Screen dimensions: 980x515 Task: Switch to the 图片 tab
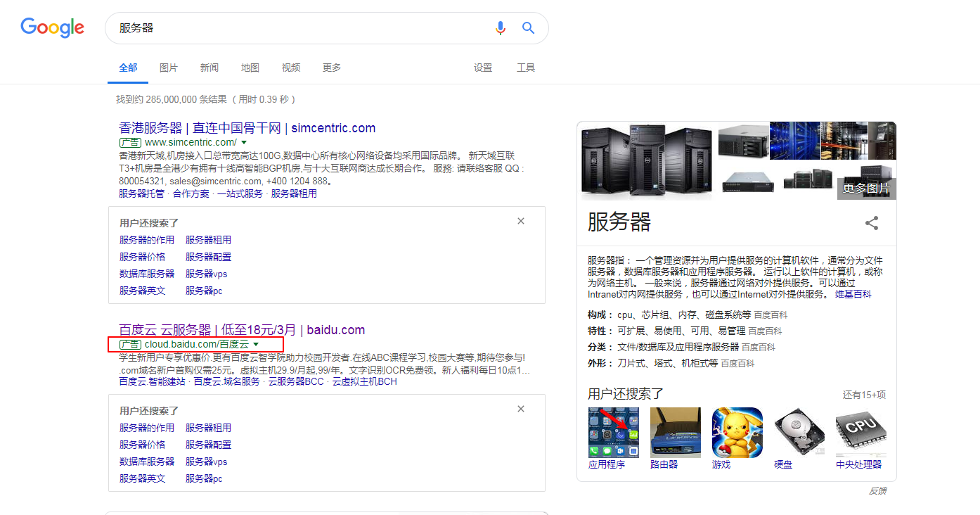[x=169, y=68]
